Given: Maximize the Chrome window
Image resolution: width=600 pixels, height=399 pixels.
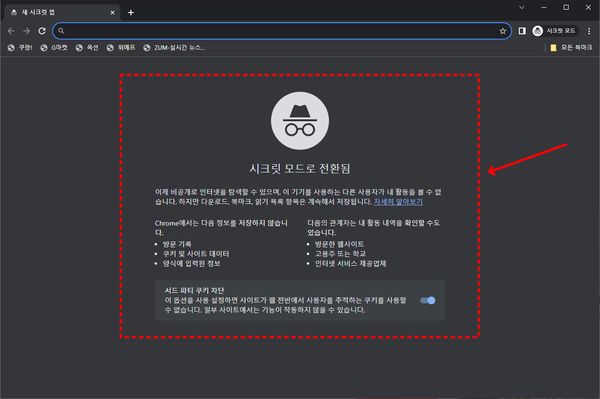Looking at the screenshot, I should coord(566,7).
